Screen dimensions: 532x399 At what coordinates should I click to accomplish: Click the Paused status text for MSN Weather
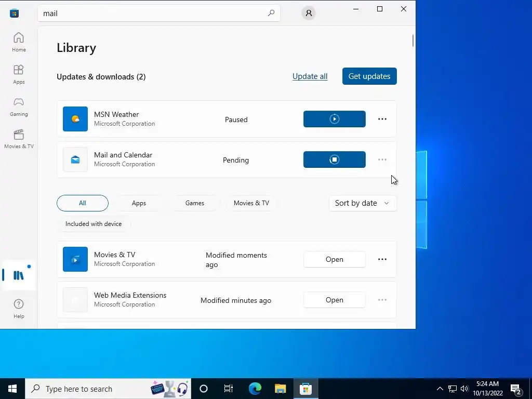pos(236,119)
